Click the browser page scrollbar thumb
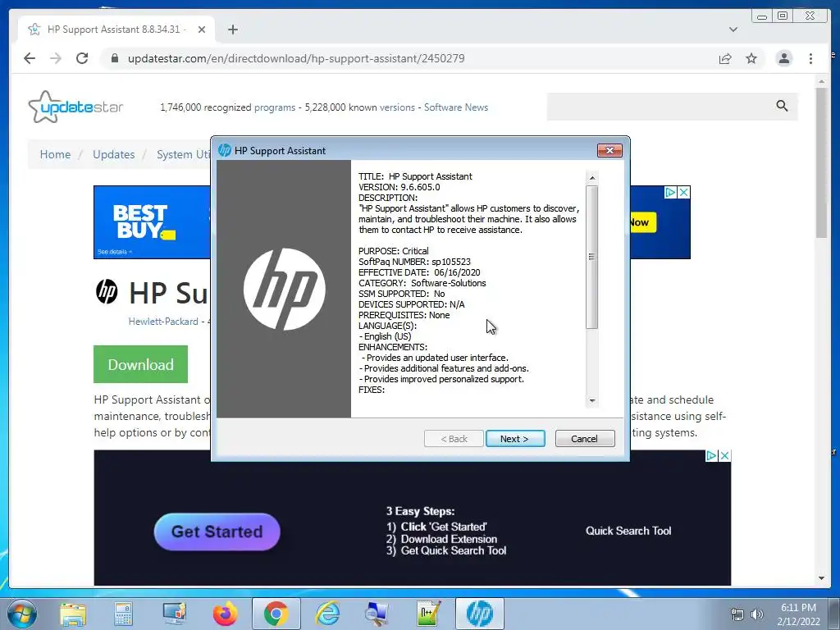The height and width of the screenshot is (630, 840). tap(822, 162)
